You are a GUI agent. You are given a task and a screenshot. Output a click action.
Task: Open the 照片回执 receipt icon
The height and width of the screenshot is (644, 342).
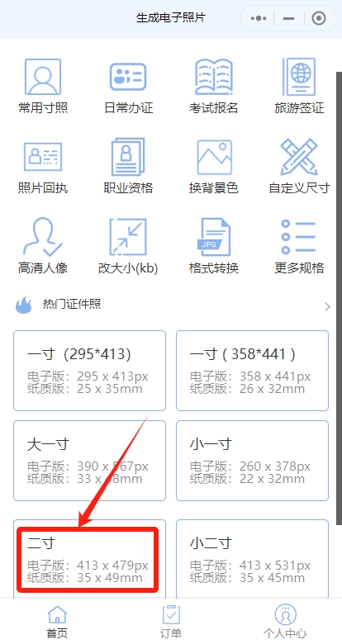pos(43,157)
